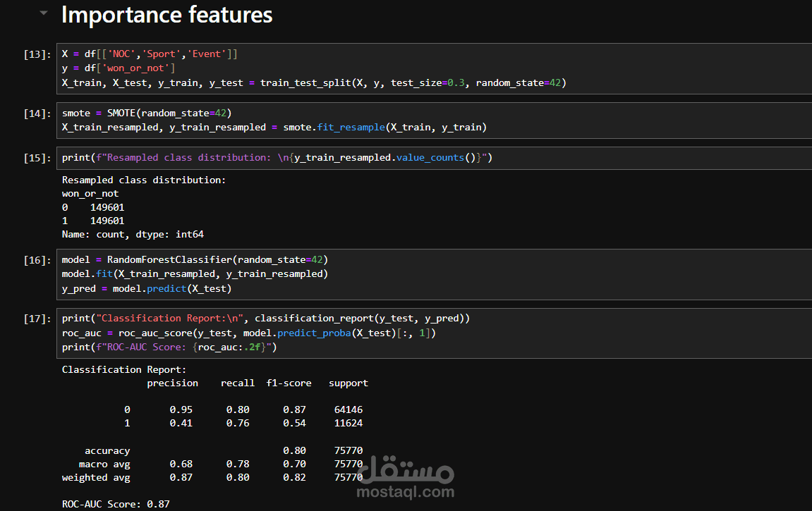The image size is (812, 511).
Task: Collapse the Importance features heading section
Action: [44, 13]
